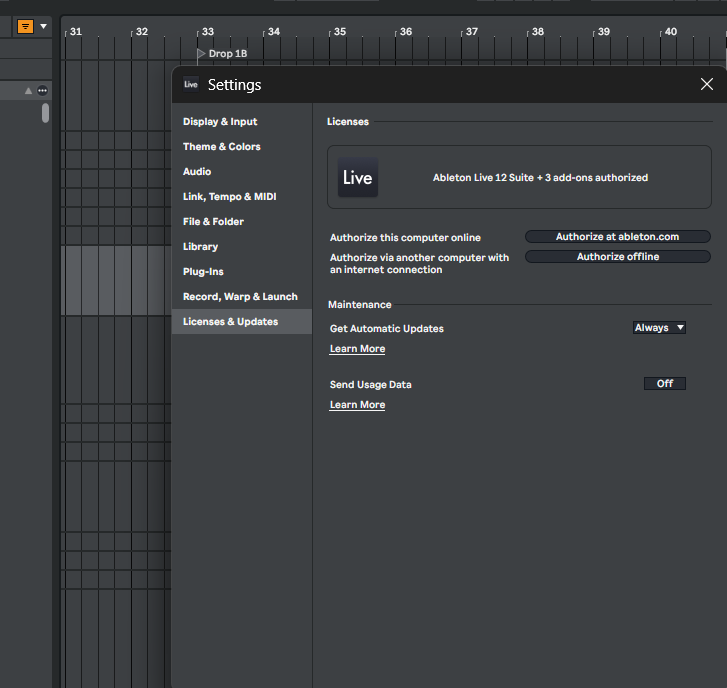Click the Get Automatic Updates label
The height and width of the screenshot is (688, 727).
387,329
